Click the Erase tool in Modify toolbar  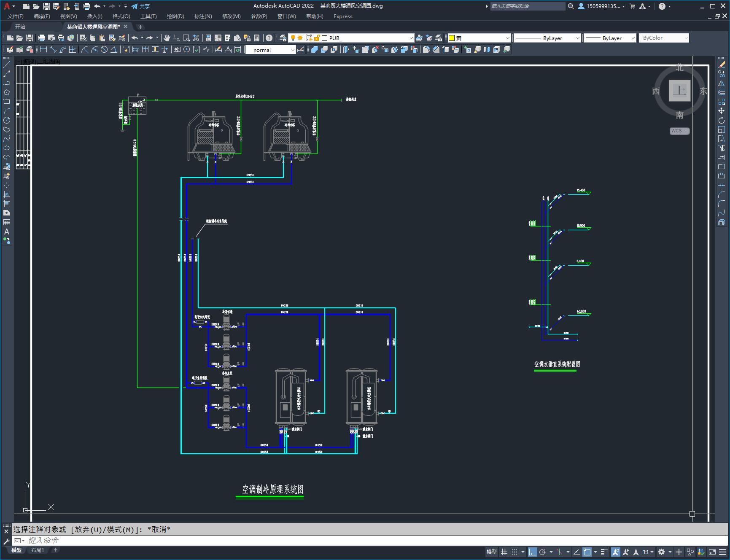[x=722, y=65]
